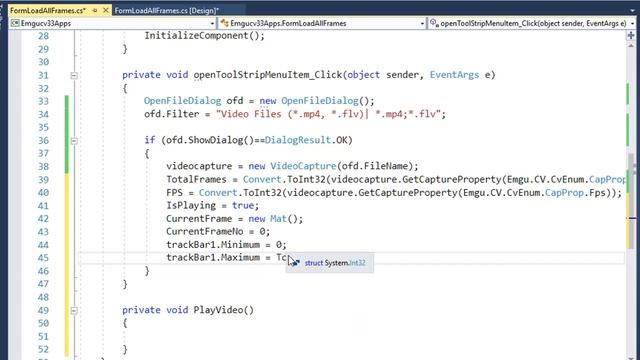The height and width of the screenshot is (360, 640).
Task: Click the struct icon in the tooltip
Action: point(296,263)
